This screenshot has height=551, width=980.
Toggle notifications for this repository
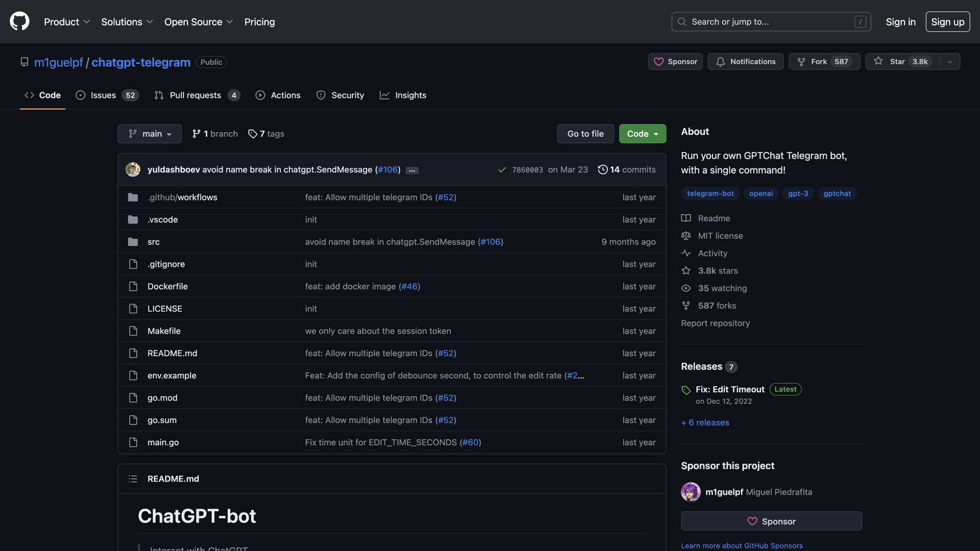tap(745, 61)
